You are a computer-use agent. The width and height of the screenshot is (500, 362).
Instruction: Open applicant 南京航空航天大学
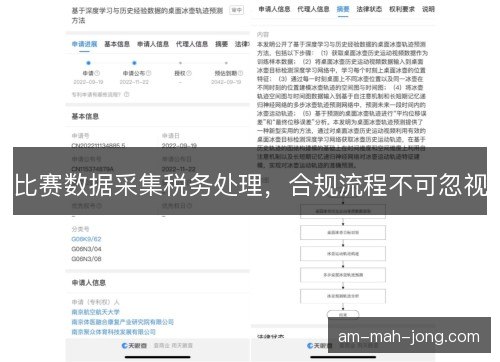96,312
